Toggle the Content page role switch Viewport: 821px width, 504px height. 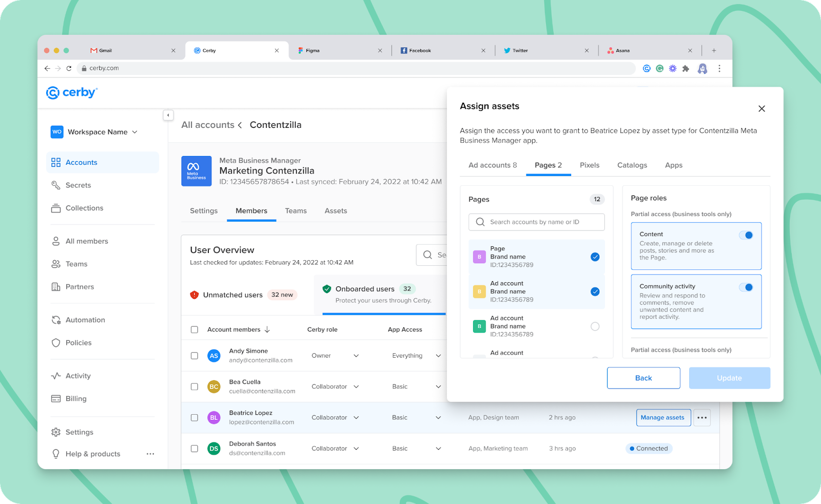[746, 235]
